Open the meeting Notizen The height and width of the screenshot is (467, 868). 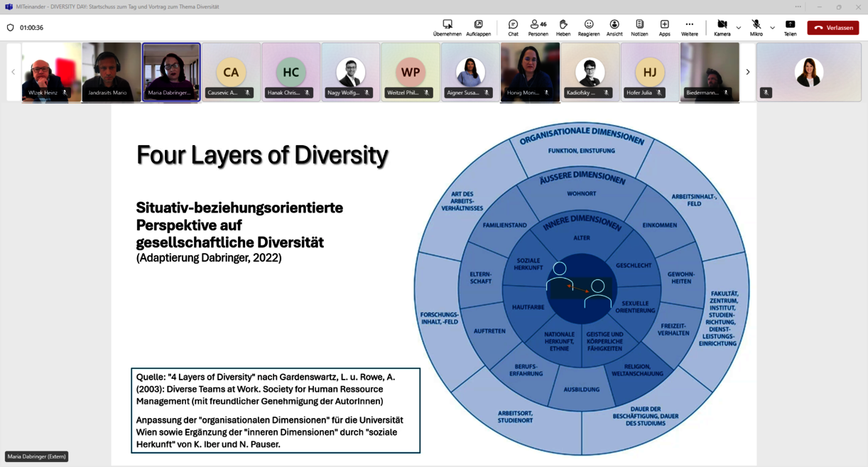coord(639,27)
